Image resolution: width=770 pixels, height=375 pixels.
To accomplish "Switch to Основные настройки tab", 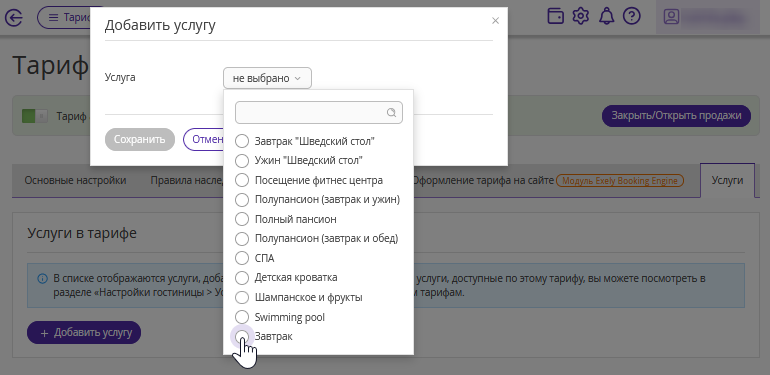I will [75, 180].
